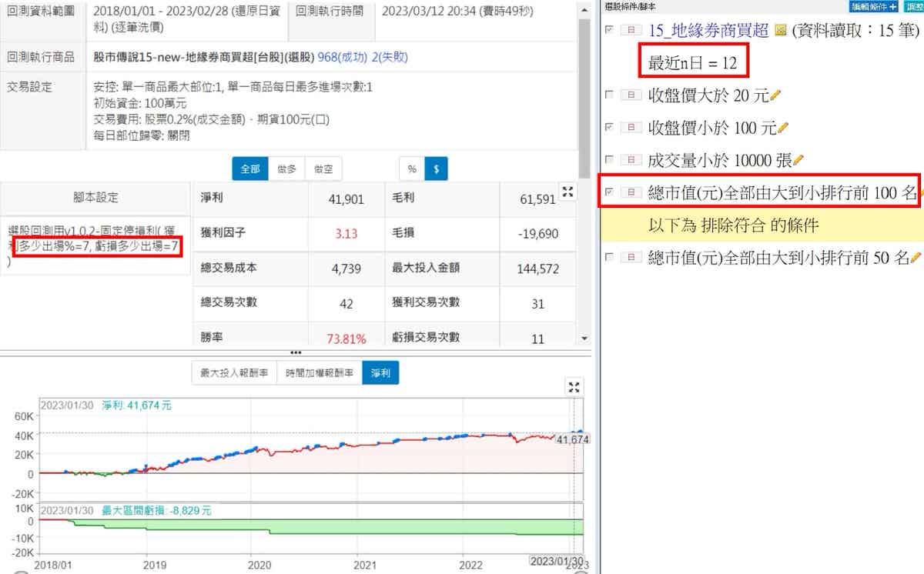Show statistics in dollar ($) mode
924x574 pixels.
[x=436, y=169]
